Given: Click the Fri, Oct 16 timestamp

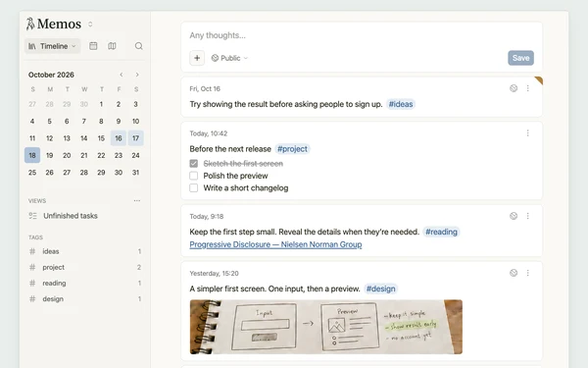Looking at the screenshot, I should tap(205, 88).
